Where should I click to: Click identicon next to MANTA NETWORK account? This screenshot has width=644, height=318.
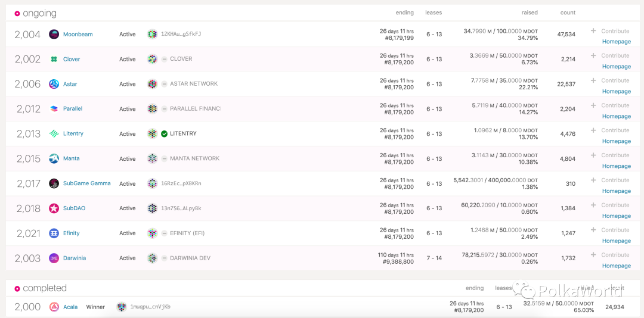[x=153, y=158]
